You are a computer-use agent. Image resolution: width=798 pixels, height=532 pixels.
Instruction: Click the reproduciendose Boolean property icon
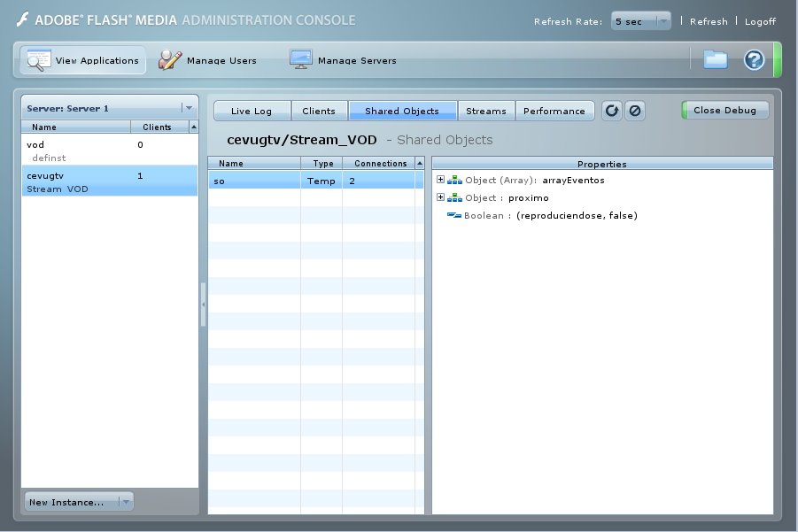[454, 215]
